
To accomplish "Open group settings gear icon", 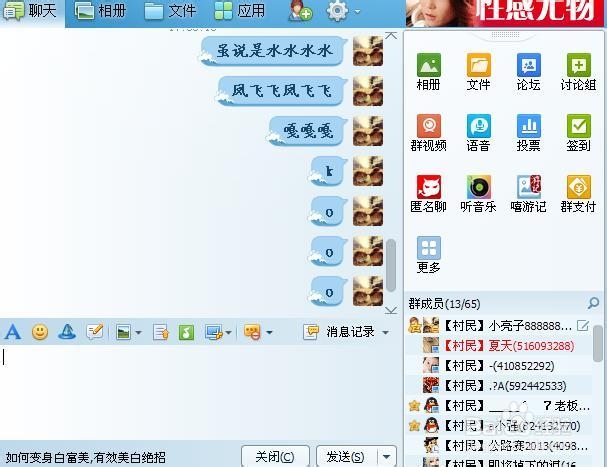I will tap(338, 11).
